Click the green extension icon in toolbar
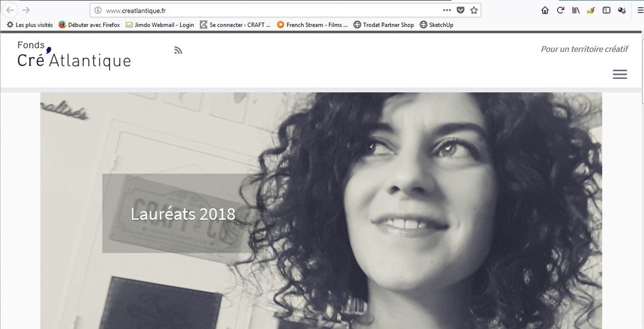Image resolution: width=644 pixels, height=329 pixels. pyautogui.click(x=591, y=10)
